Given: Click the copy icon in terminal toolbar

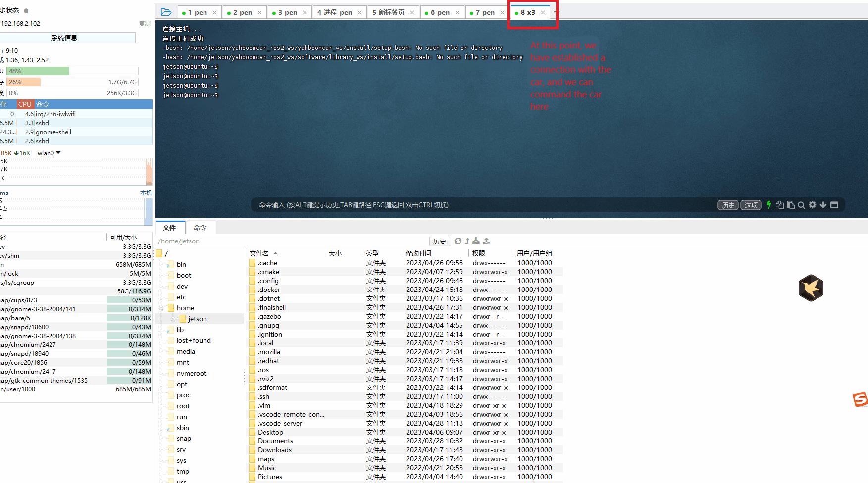Looking at the screenshot, I should coord(779,205).
